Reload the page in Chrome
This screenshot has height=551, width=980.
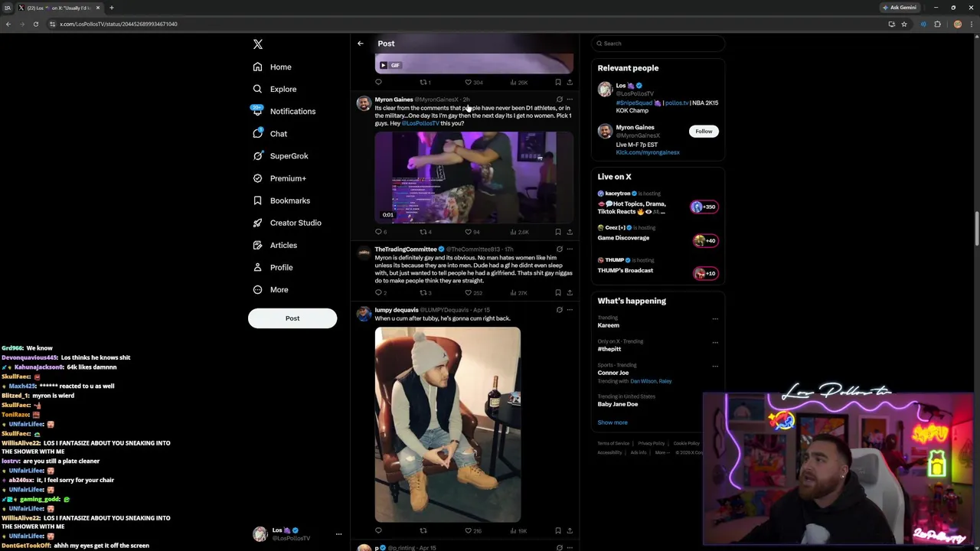coord(35,24)
